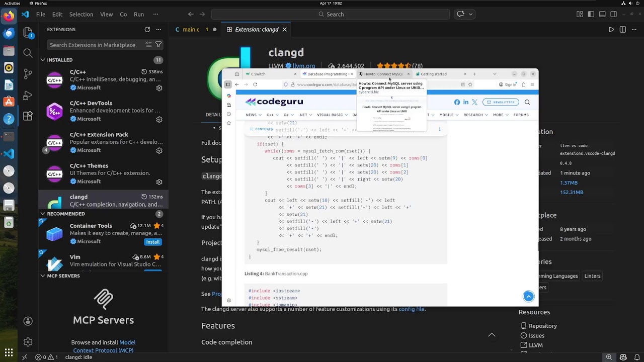Open the Accounts icon in activity bar
This screenshot has width=644, height=362.
pyautogui.click(x=28, y=321)
